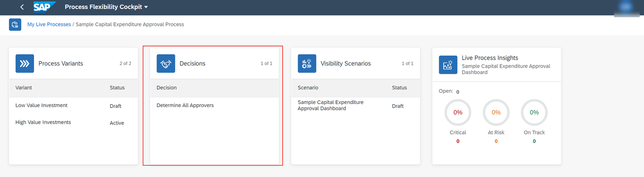Click the Draft status of Low Value Investment
The image size is (644, 177).
(x=115, y=106)
